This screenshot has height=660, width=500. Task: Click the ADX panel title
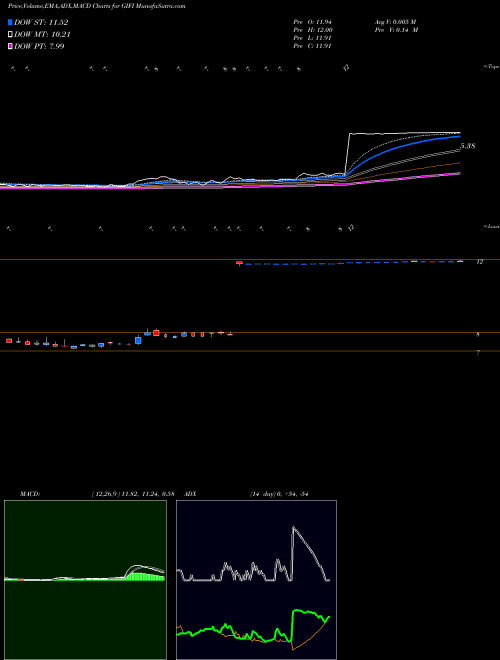coord(191,494)
